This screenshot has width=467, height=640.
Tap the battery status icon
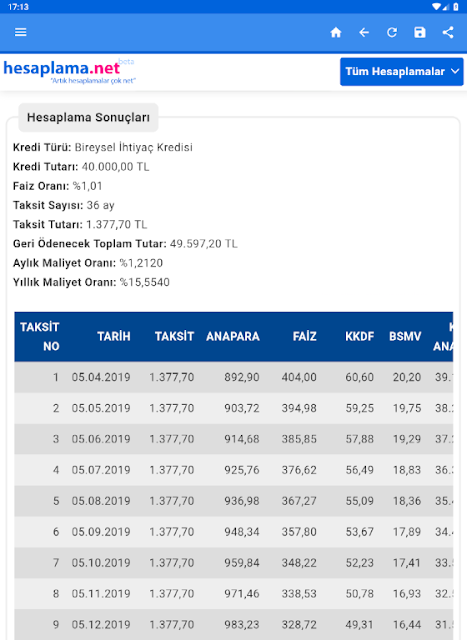(456, 7)
